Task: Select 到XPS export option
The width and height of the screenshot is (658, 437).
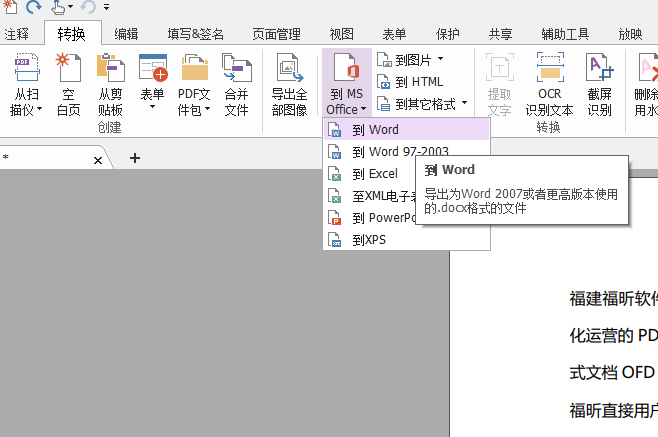Action: (368, 240)
